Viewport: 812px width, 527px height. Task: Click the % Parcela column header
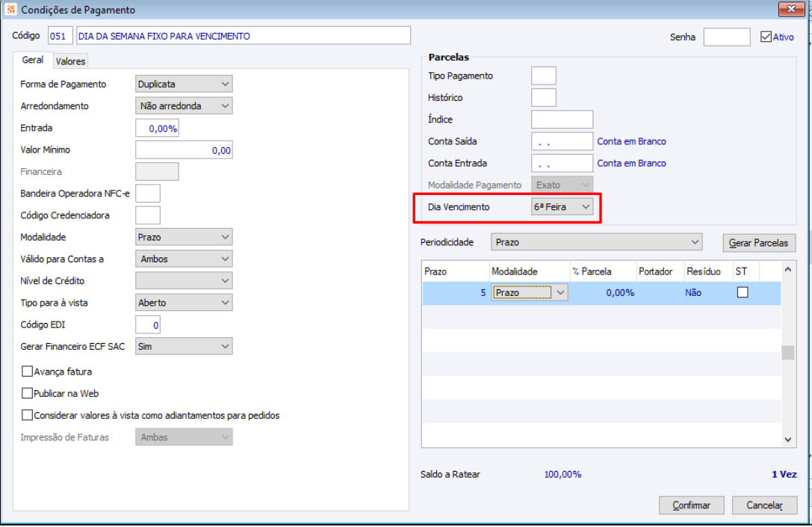pos(603,271)
